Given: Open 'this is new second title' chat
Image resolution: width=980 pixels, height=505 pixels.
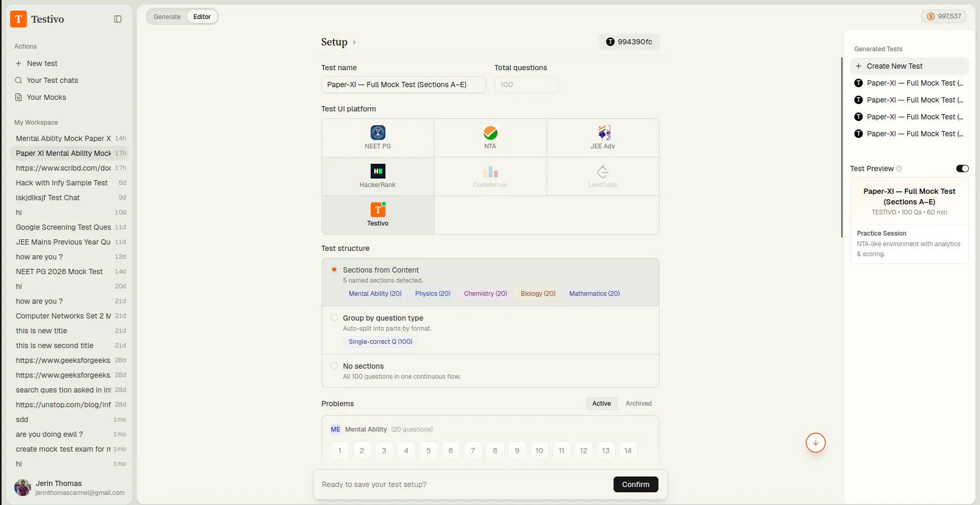Looking at the screenshot, I should 69,345.
